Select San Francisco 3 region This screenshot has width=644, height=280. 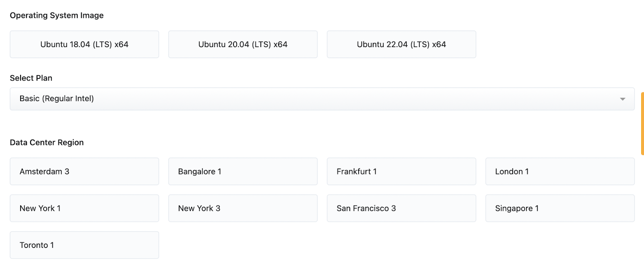coord(401,208)
